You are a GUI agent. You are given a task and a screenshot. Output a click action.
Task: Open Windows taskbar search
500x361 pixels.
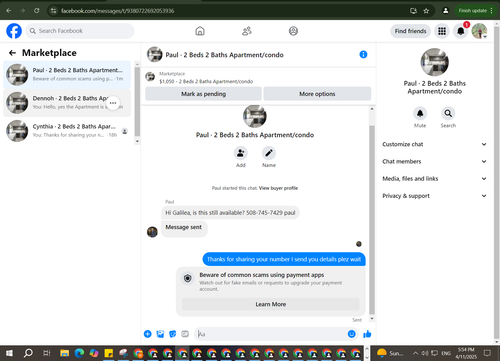28,353
